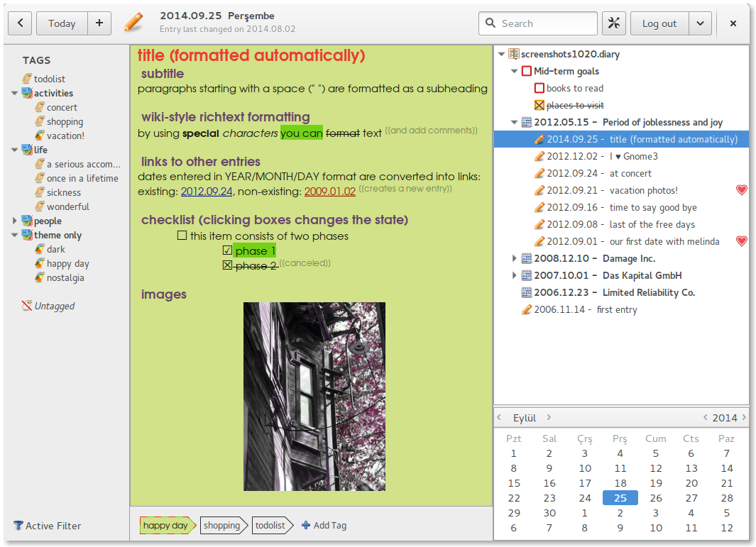The width and height of the screenshot is (756, 547).
Task: Click the activities category icon
Action: (x=28, y=93)
